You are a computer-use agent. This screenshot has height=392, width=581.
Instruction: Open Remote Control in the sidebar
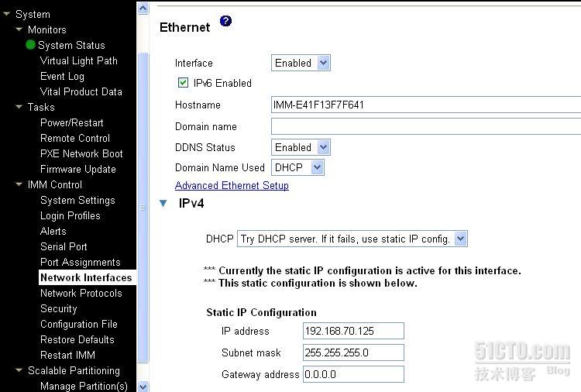click(x=75, y=138)
